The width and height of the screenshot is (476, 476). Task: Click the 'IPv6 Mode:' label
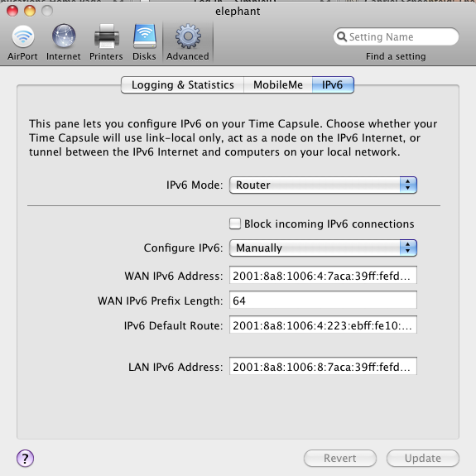click(x=195, y=185)
